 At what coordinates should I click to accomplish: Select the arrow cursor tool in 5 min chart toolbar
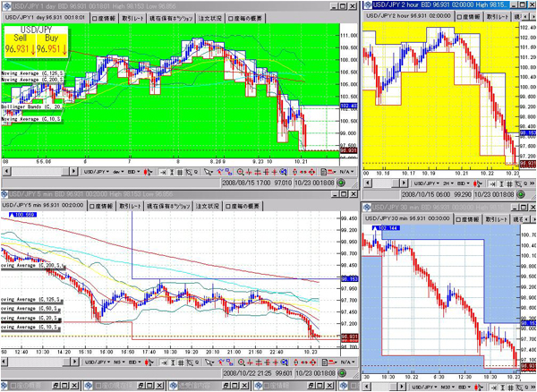point(209,362)
